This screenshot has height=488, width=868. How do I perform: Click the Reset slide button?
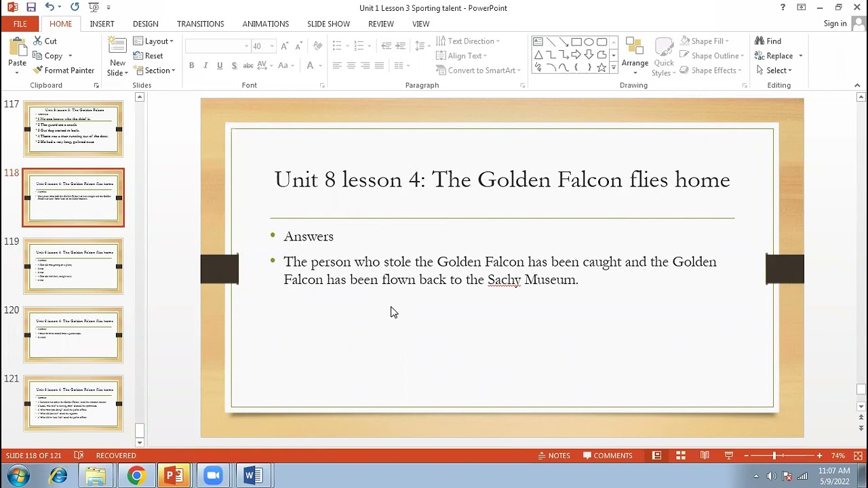pos(149,56)
